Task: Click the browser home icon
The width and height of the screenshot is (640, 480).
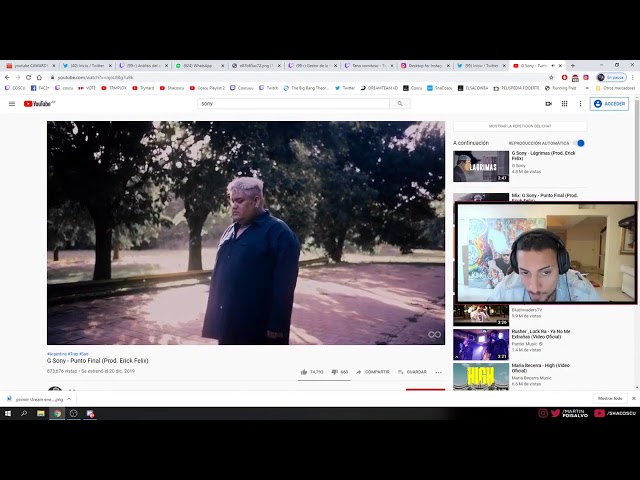Action: point(39,77)
